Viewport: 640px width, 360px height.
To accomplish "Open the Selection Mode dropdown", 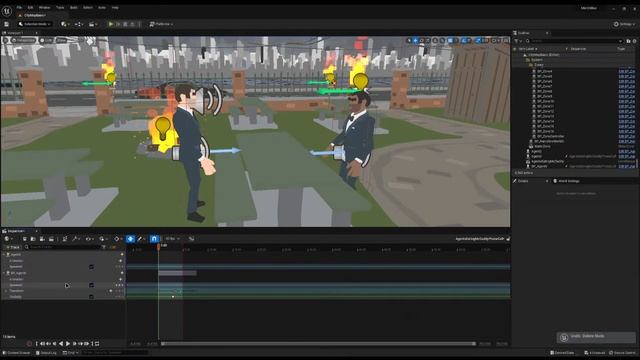I will [x=35, y=24].
